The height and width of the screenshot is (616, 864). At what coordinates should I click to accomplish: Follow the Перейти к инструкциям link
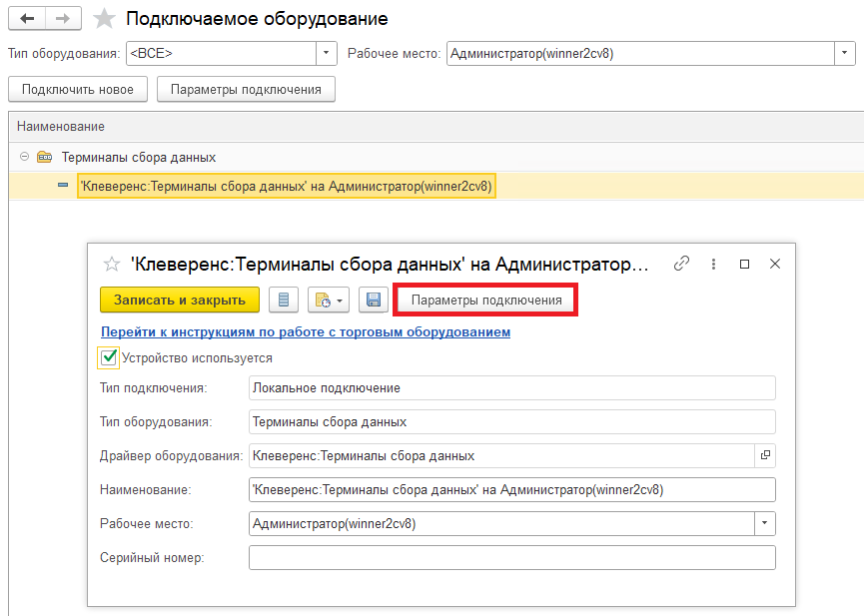(306, 332)
